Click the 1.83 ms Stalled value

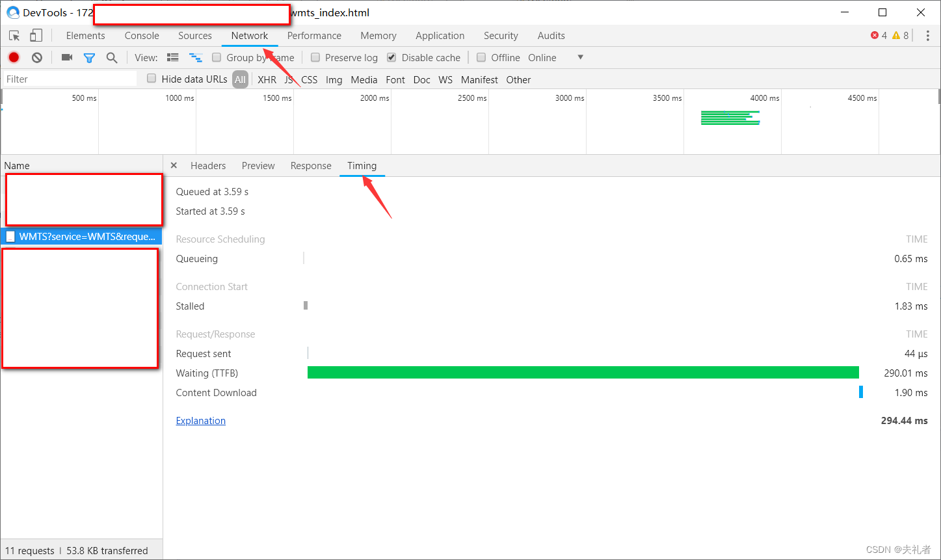click(911, 306)
